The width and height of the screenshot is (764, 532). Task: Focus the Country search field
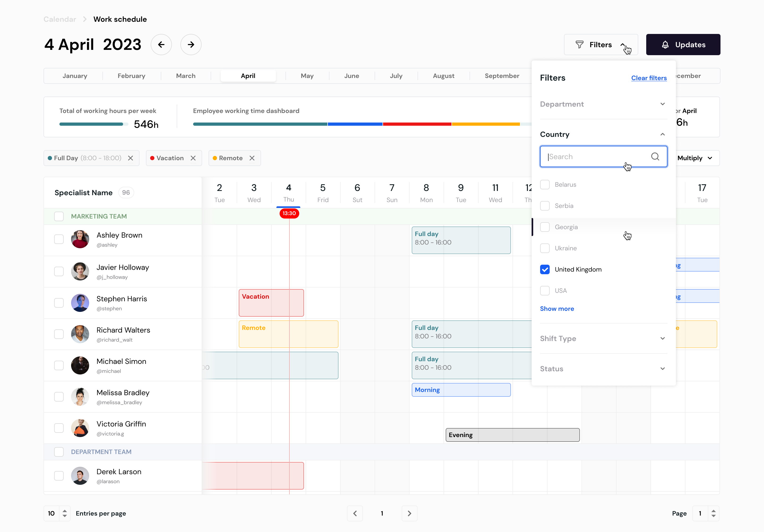pos(603,156)
